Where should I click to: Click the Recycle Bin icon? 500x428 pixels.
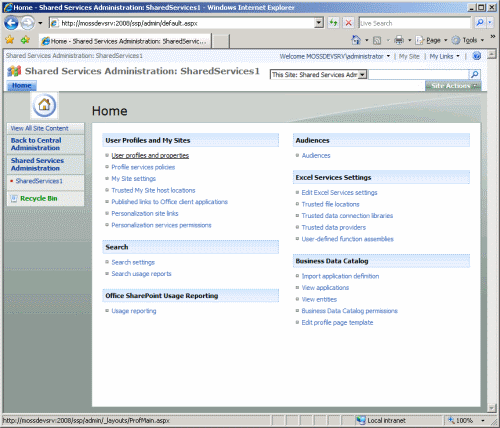pyautogui.click(x=14, y=199)
